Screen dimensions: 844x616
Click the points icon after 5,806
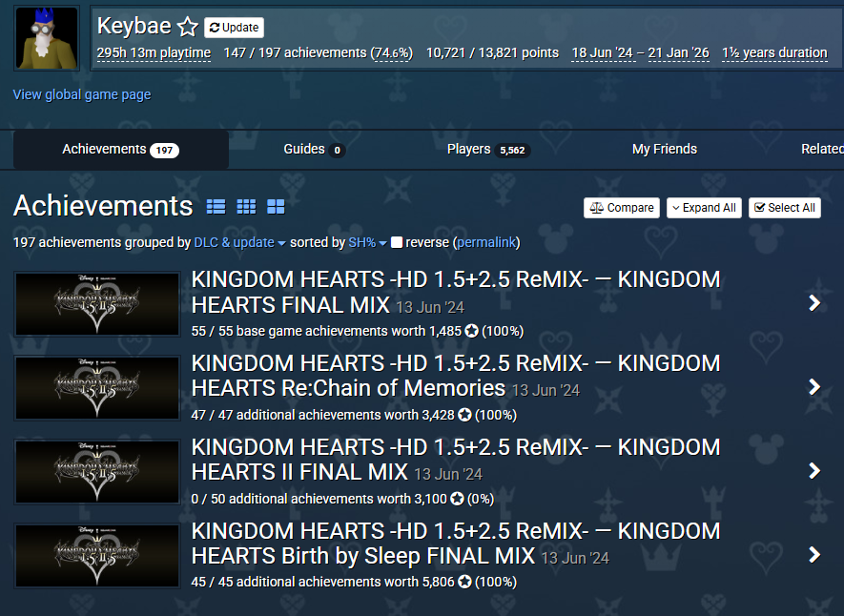pyautogui.click(x=464, y=582)
